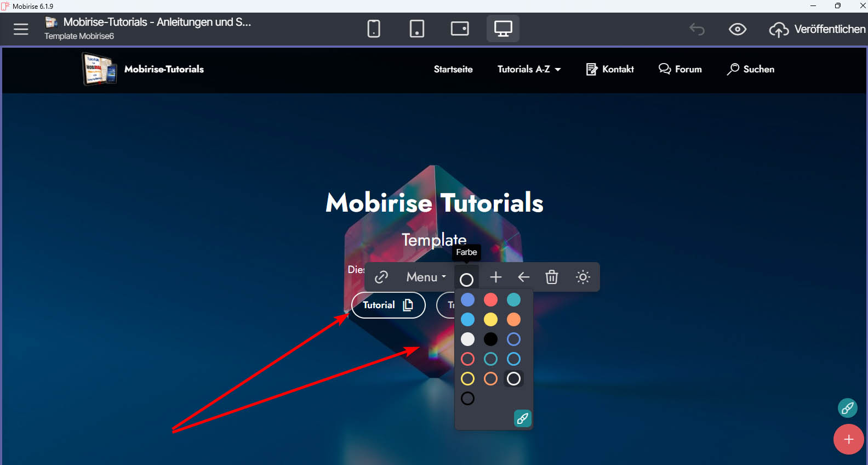Delete the button with trash icon
This screenshot has height=465, width=868.
(552, 277)
